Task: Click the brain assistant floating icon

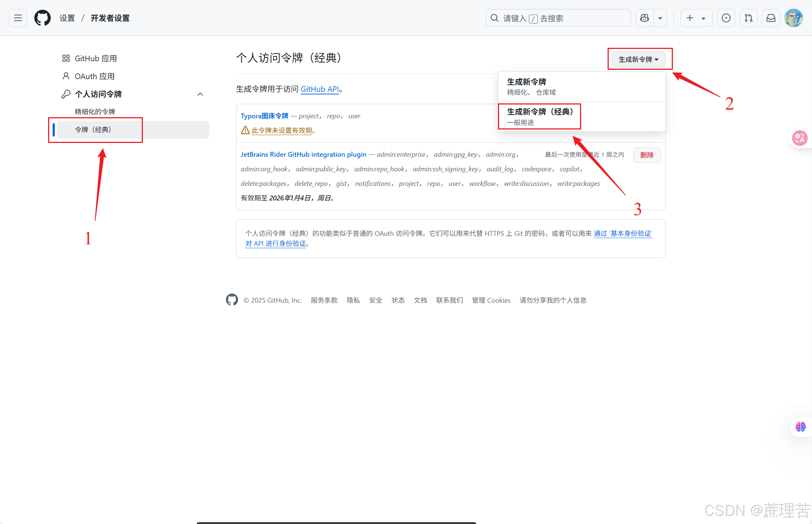Action: 800,427
